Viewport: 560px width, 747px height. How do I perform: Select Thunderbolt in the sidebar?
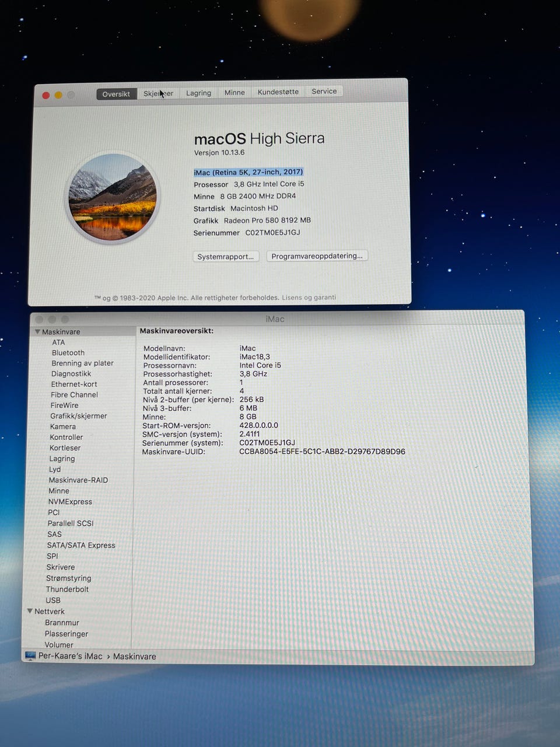[x=67, y=589]
